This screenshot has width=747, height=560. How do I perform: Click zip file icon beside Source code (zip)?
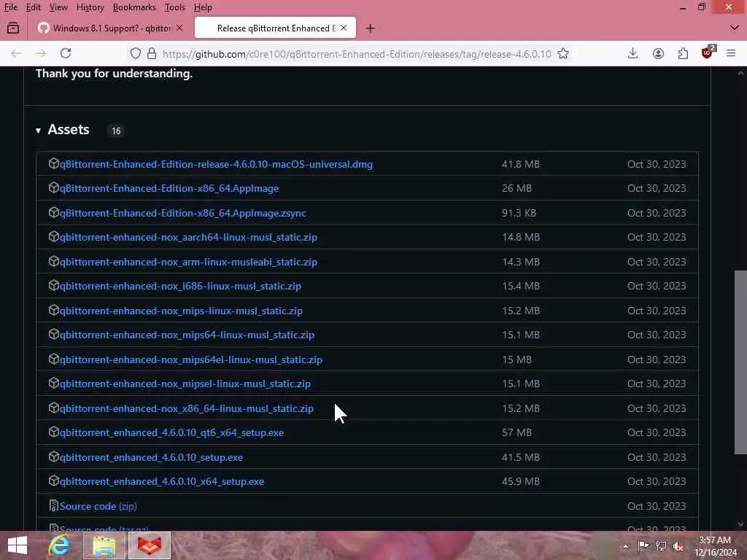(x=53, y=506)
